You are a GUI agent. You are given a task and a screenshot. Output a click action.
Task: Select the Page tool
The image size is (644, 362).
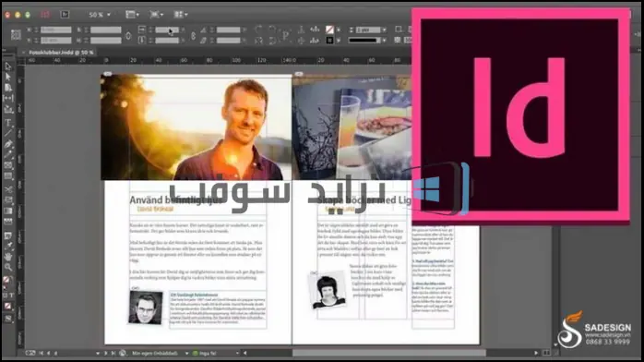point(7,88)
